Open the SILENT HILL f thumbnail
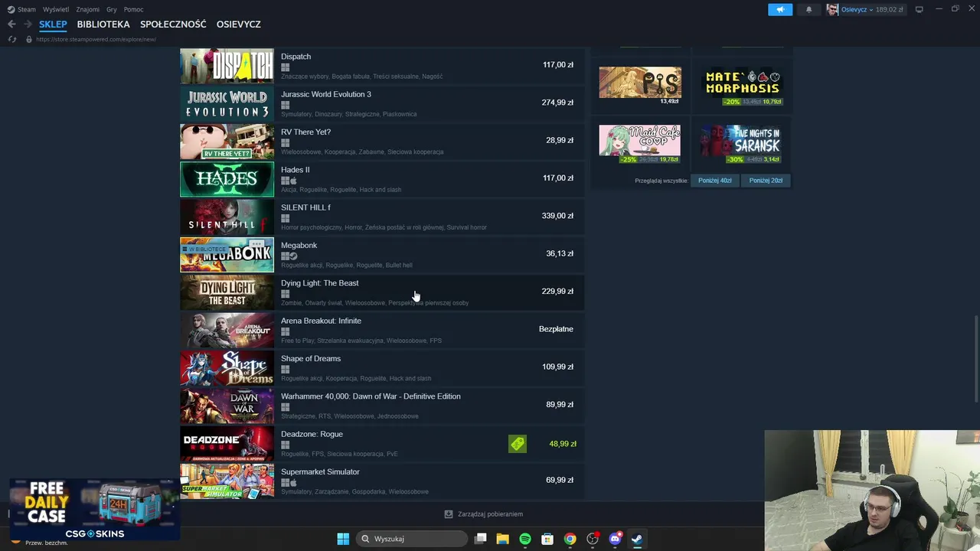980x551 pixels. pos(227,217)
